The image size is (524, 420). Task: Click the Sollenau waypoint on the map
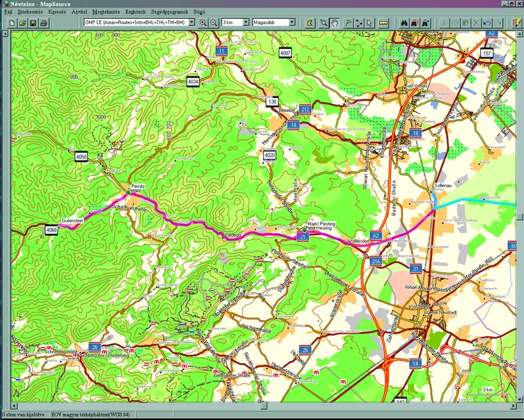point(431,192)
